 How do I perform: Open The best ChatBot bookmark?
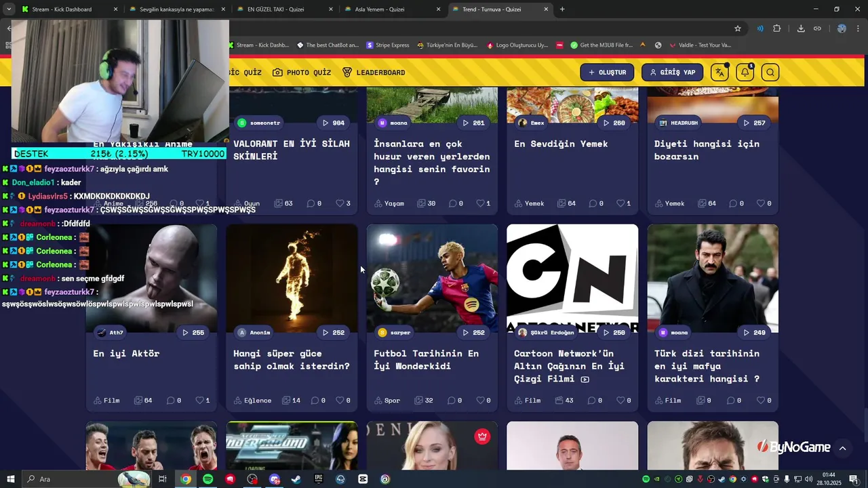tap(328, 45)
